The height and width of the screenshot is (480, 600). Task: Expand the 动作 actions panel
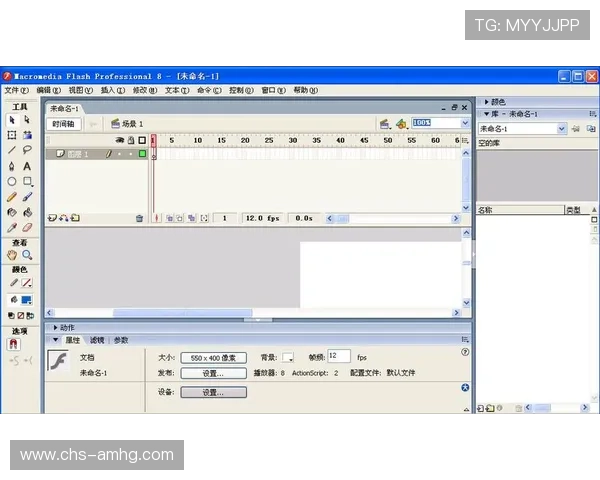[x=55, y=328]
